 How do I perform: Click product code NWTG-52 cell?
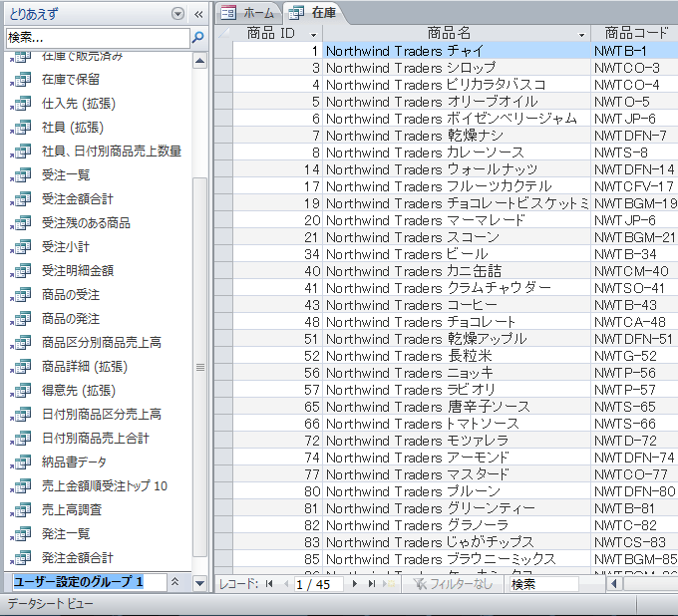point(634,356)
